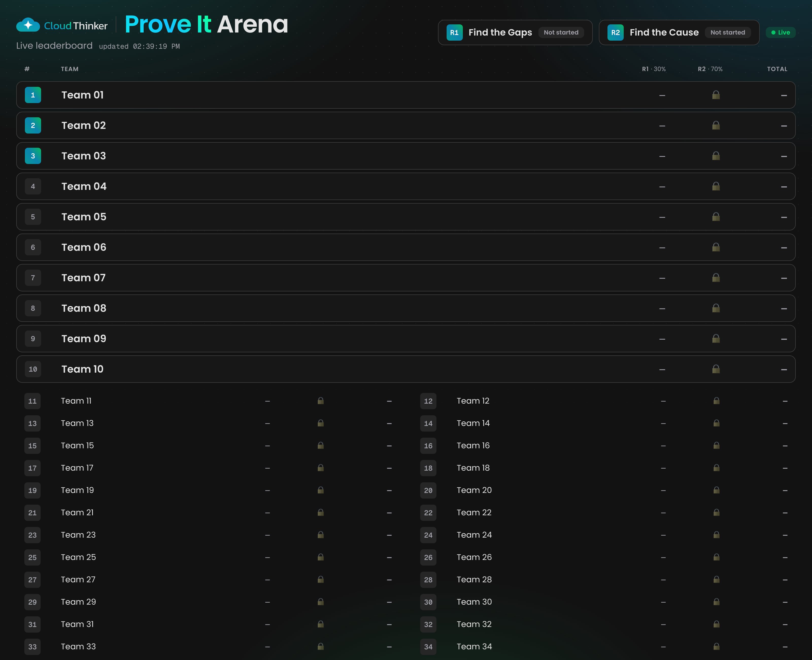Image resolution: width=812 pixels, height=660 pixels.
Task: Click the R2 round badge icon
Action: point(616,32)
